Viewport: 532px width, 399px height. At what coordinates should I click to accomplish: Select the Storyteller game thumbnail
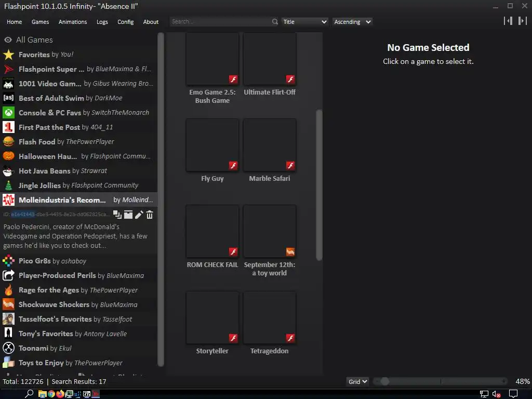tap(212, 317)
